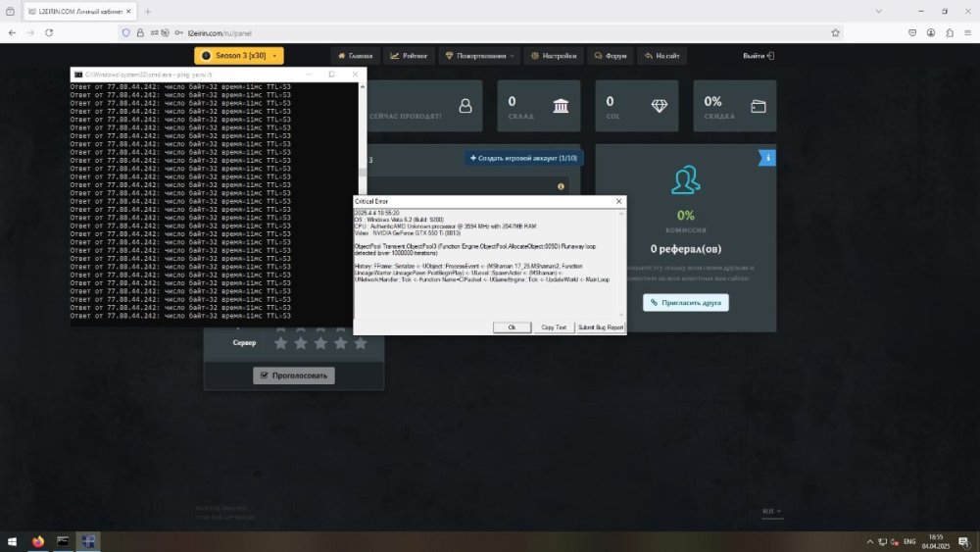Rate the server with the fifth star
Screen dimensions: 980x552
click(x=360, y=343)
